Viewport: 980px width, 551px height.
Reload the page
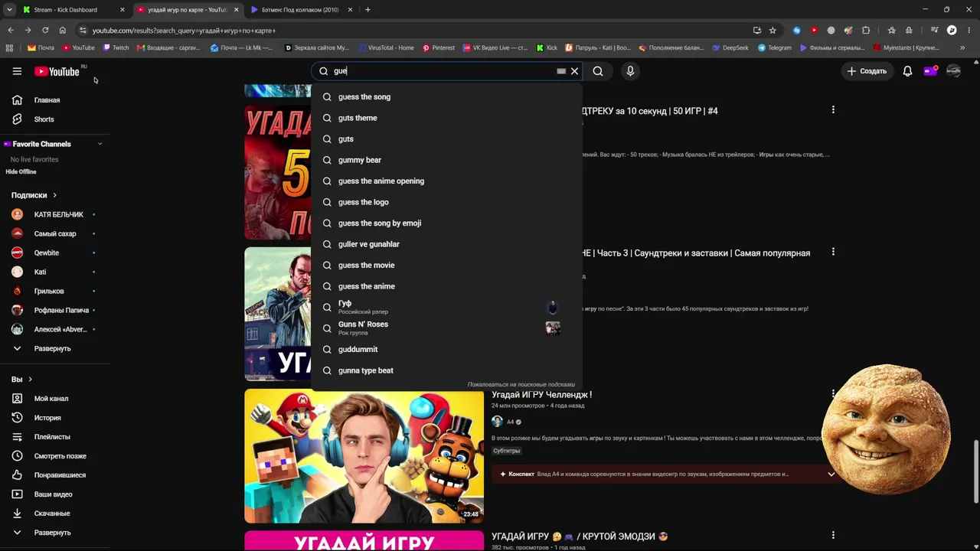[45, 31]
